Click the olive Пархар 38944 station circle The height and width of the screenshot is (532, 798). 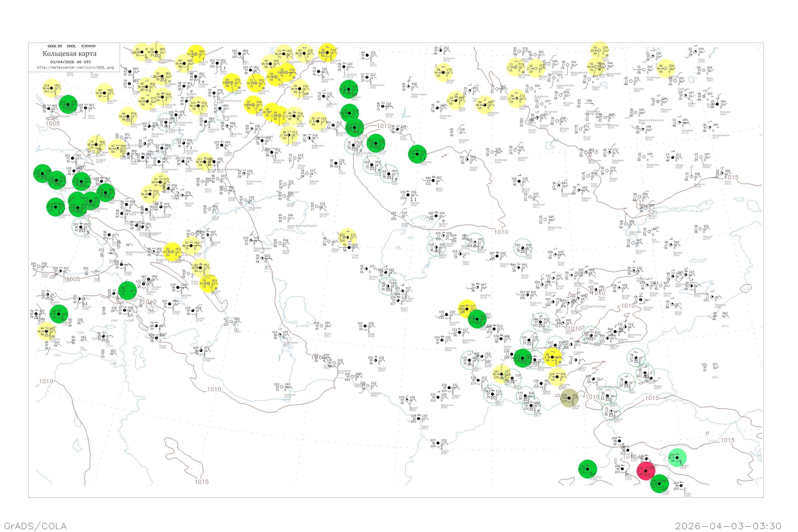click(x=569, y=398)
